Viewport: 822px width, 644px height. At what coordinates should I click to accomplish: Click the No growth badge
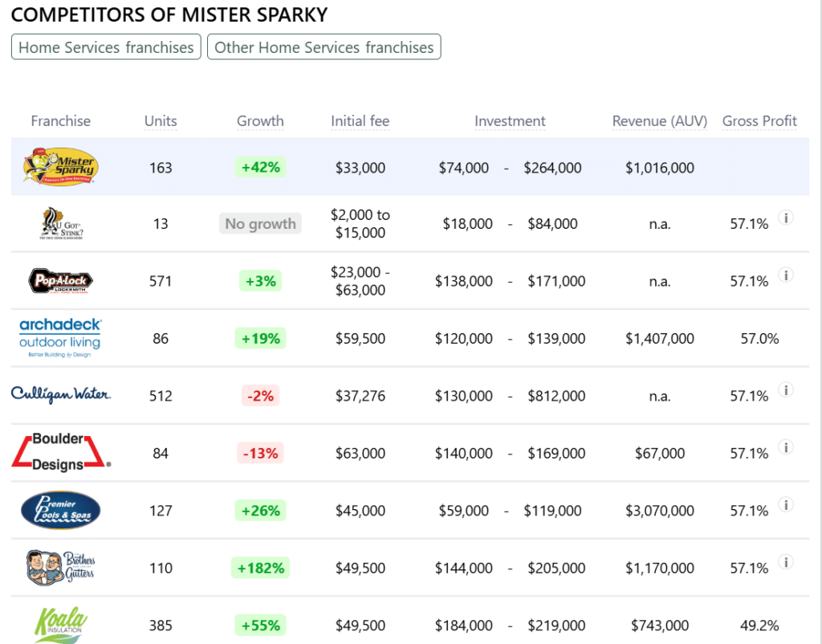click(260, 224)
